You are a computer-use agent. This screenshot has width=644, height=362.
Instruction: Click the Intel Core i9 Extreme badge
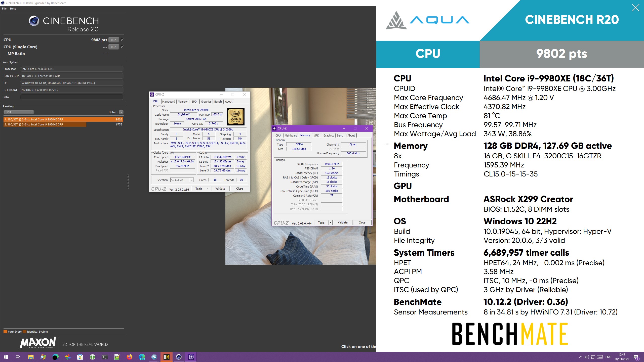(236, 117)
